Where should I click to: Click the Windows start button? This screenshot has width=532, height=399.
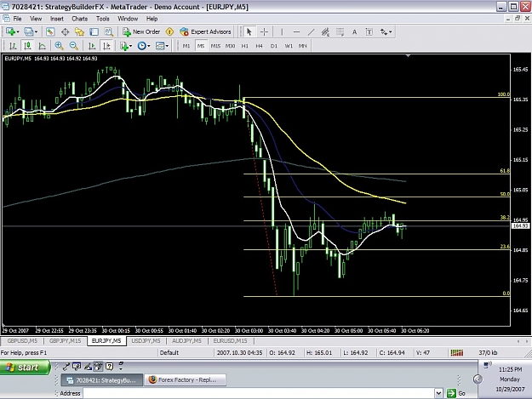point(25,368)
